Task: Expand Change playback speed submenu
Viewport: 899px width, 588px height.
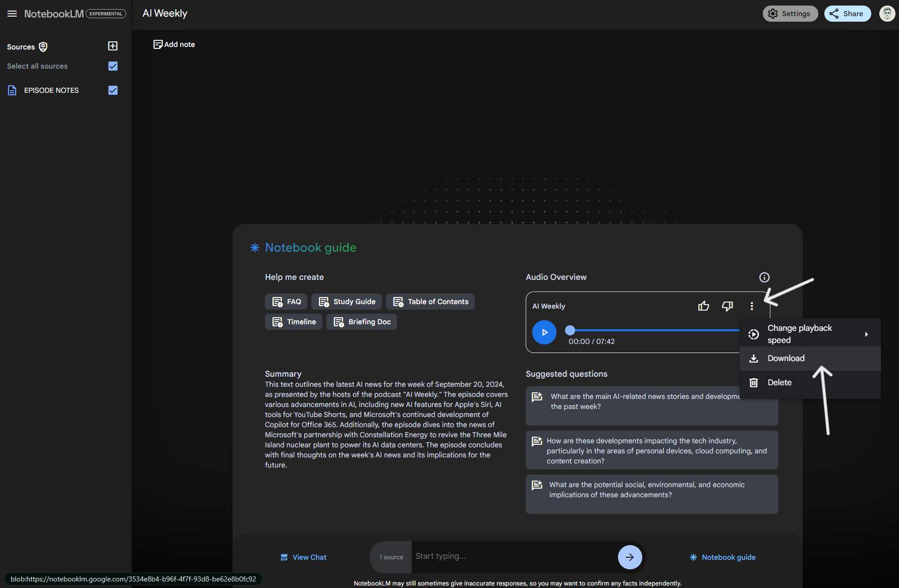Action: click(810, 334)
